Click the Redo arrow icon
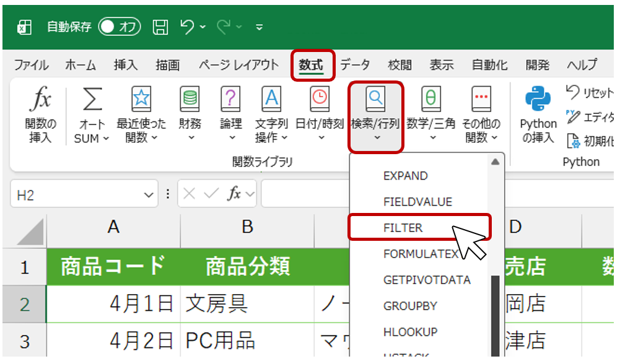The height and width of the screenshot is (364, 620). point(224,27)
